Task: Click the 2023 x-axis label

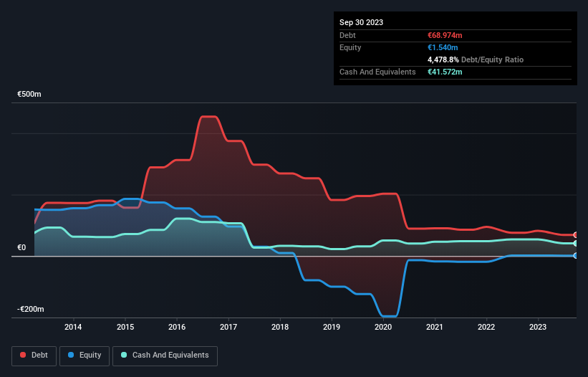Action: [538, 327]
